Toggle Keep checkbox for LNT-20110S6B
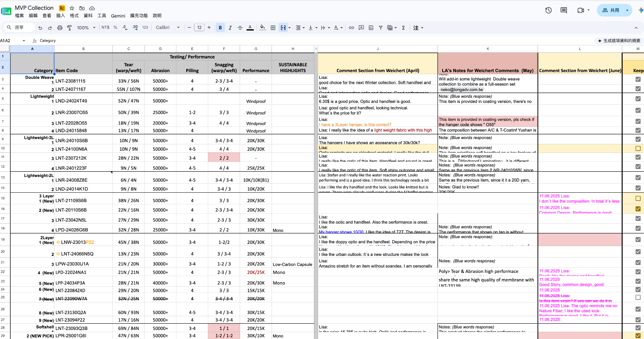 coord(638,209)
